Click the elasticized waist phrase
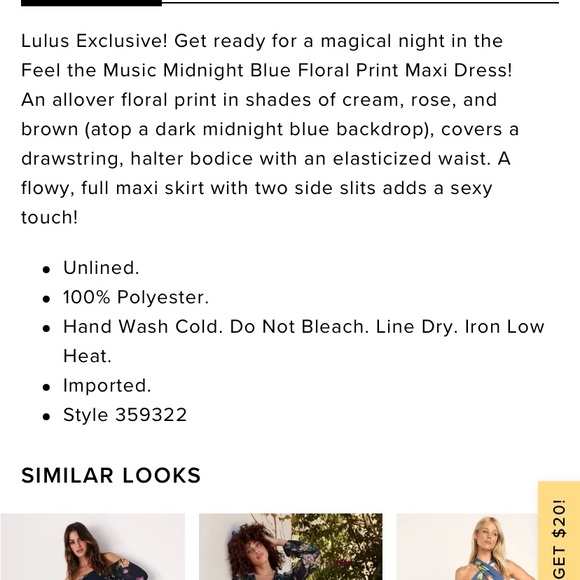Image resolution: width=580 pixels, height=580 pixels. [x=412, y=159]
